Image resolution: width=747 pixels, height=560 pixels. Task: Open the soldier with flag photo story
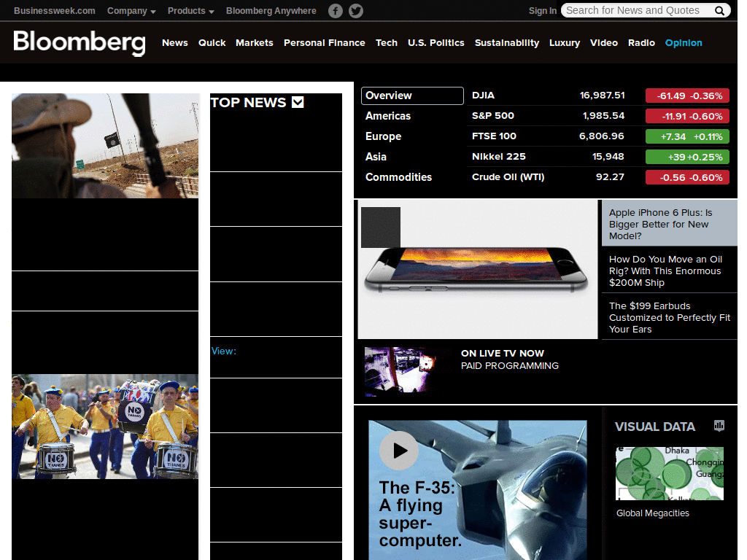click(x=105, y=146)
